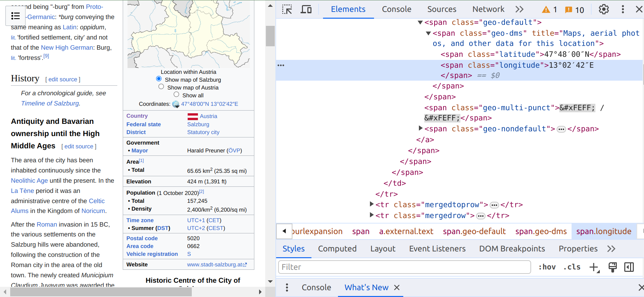Toggle the computed styles sidebar icon
The width and height of the screenshot is (644, 297).
tap(629, 267)
